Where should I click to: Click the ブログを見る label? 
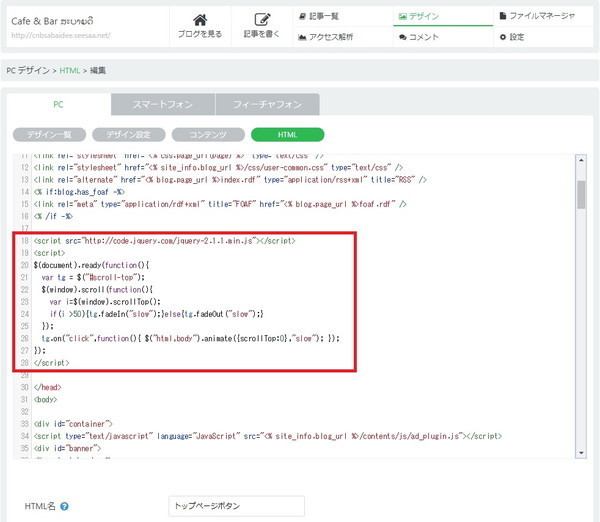(x=200, y=34)
